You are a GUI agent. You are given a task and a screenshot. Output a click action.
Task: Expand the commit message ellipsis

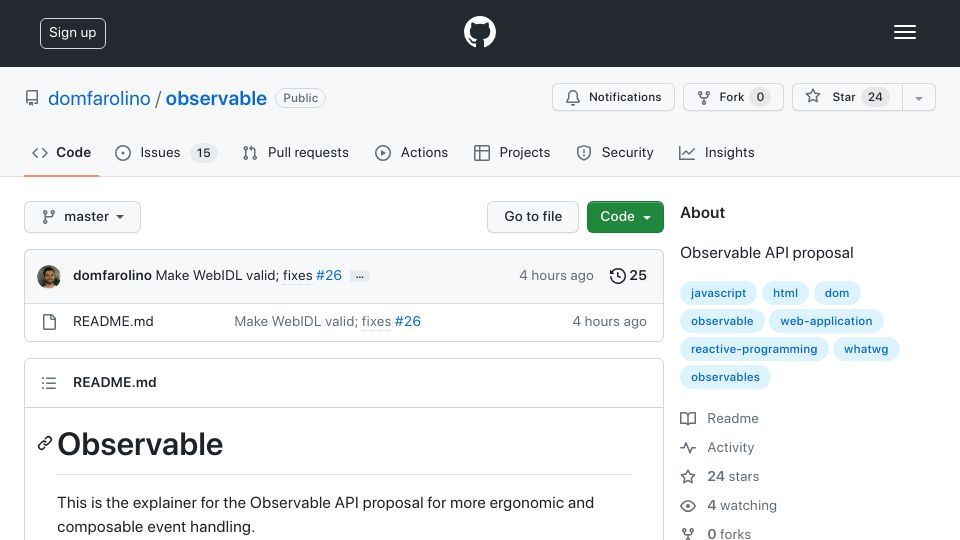[x=359, y=276]
